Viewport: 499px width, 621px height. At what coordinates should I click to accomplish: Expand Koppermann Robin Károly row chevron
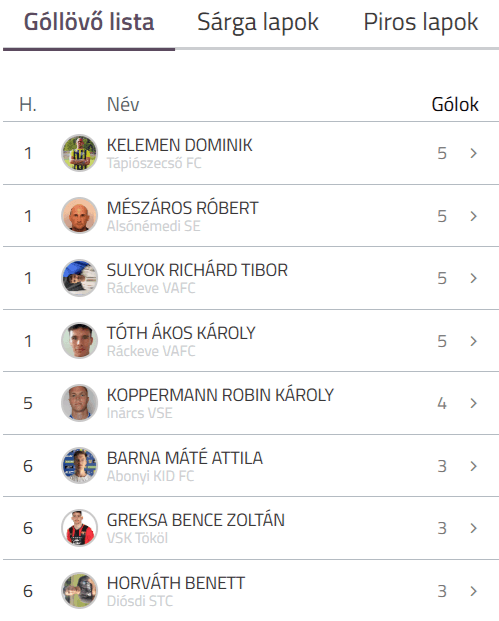coord(473,403)
